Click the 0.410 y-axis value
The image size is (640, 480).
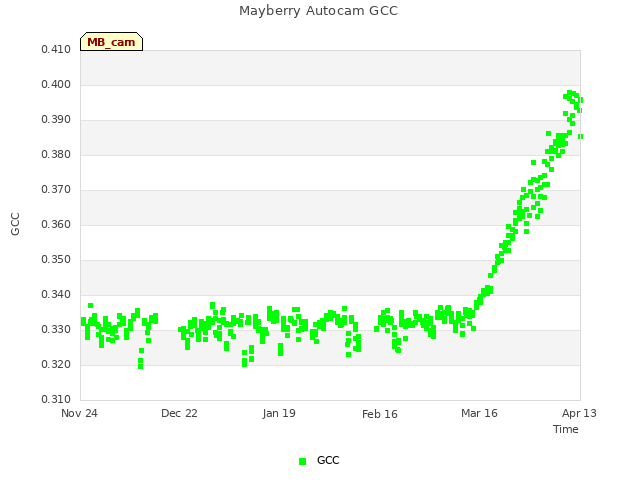[x=56, y=49]
